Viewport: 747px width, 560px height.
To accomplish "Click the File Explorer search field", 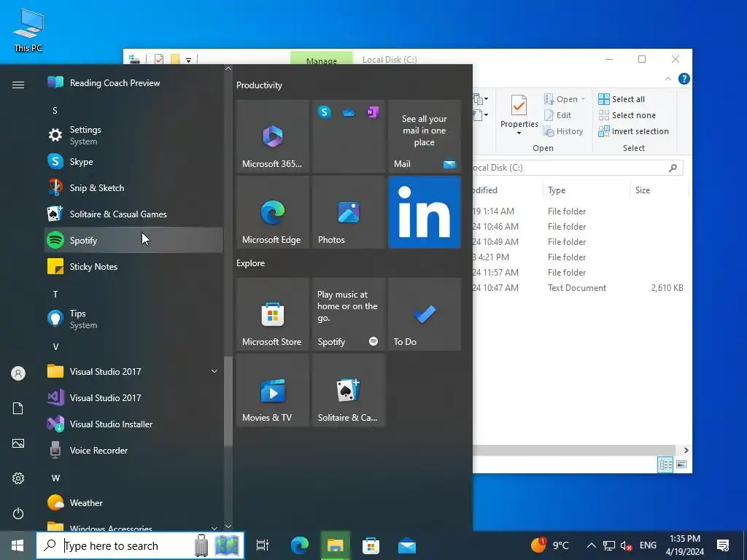I will tap(578, 168).
